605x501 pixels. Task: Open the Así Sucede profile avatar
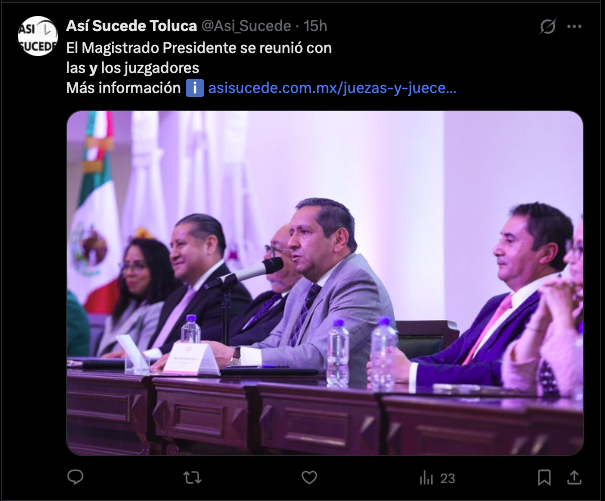[x=38, y=36]
